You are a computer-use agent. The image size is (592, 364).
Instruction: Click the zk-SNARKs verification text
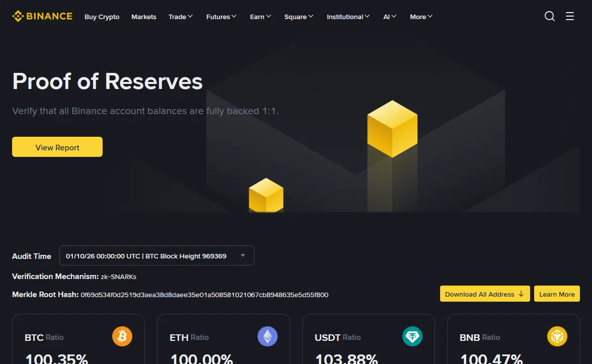pos(119,277)
